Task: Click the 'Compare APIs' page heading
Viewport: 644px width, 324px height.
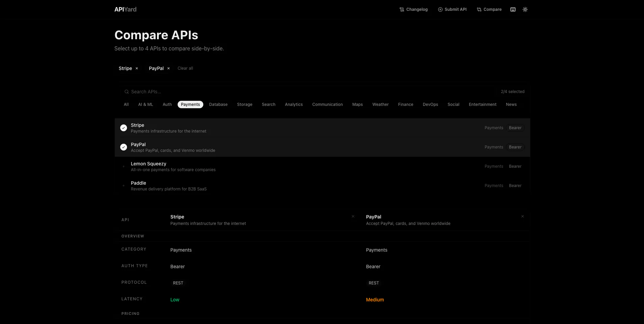Action: (x=156, y=35)
